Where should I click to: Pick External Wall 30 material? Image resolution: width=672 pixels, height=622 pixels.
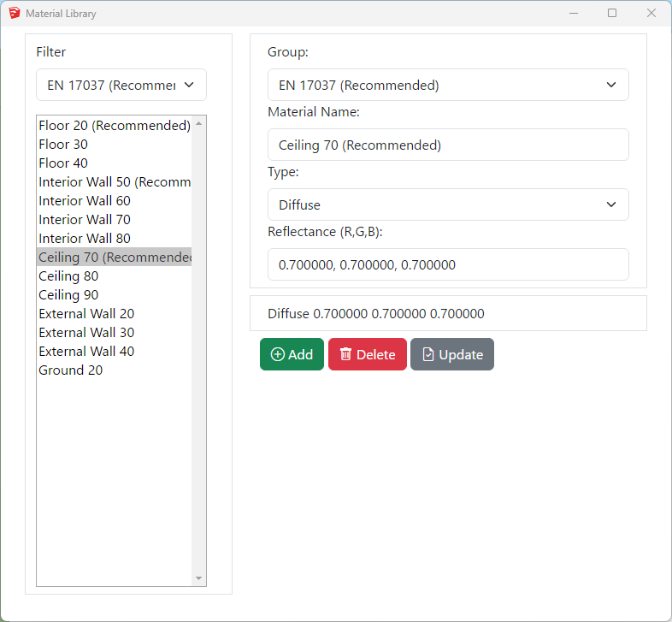click(x=86, y=333)
